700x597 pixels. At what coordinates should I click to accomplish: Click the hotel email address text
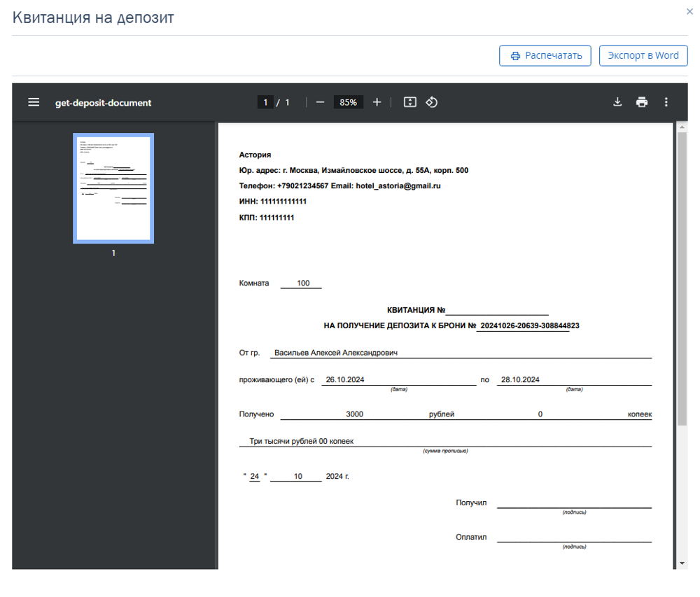click(x=398, y=185)
